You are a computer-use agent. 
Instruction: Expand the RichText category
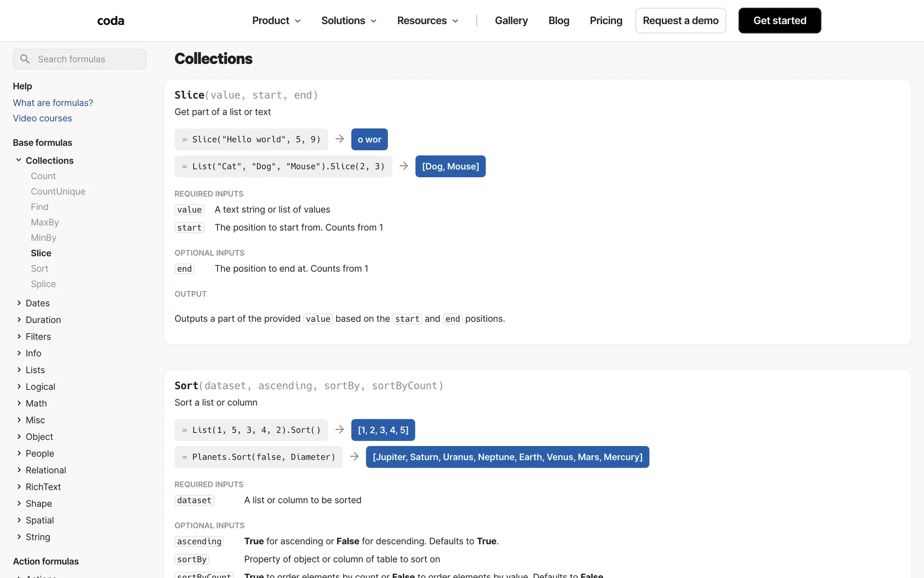(19, 486)
